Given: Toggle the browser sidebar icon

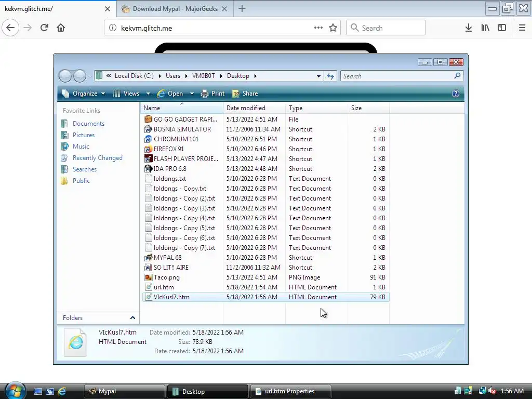Looking at the screenshot, I should pyautogui.click(x=502, y=28).
